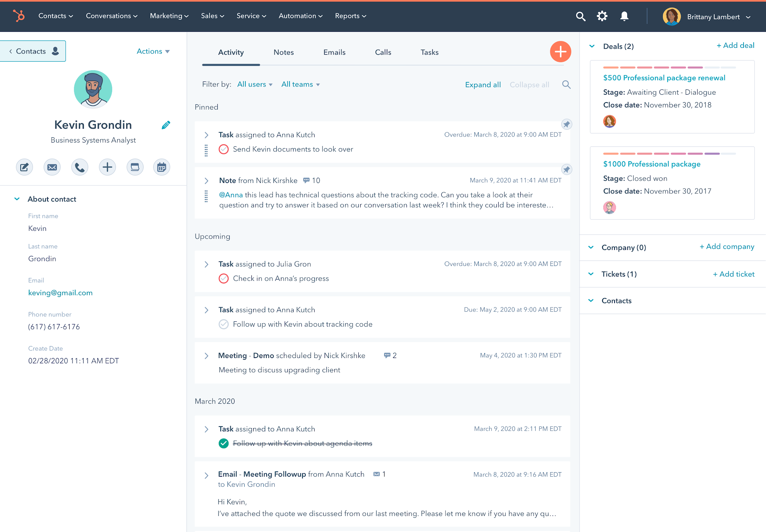Click the $500 Professional package renewal deal
The image size is (766, 532).
tap(664, 78)
